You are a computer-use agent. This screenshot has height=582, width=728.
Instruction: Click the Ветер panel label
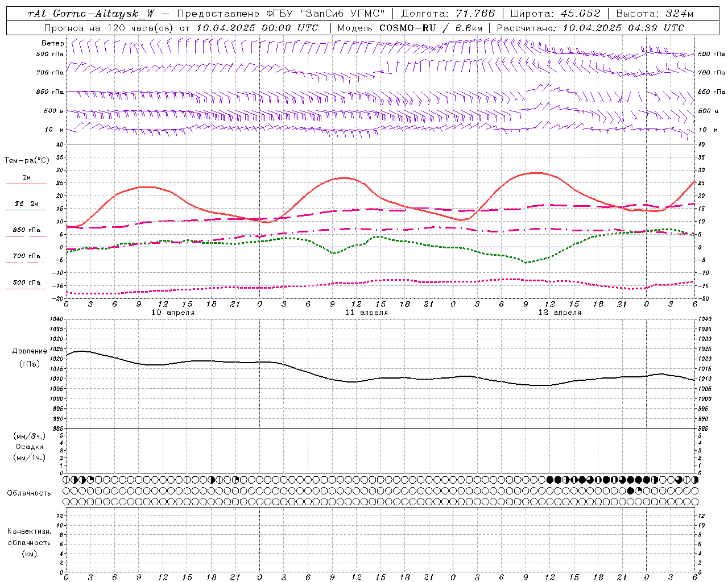coord(52,43)
